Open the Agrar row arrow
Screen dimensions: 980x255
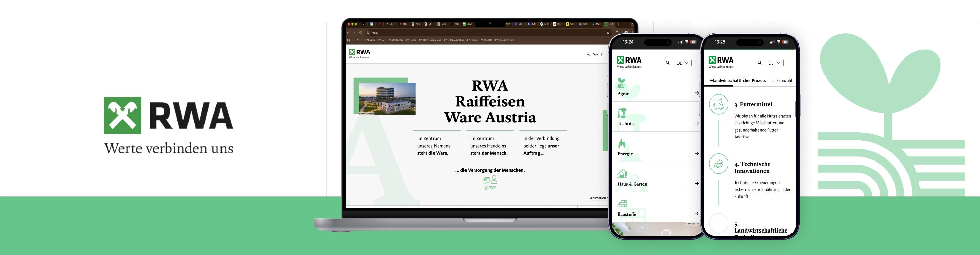[697, 93]
